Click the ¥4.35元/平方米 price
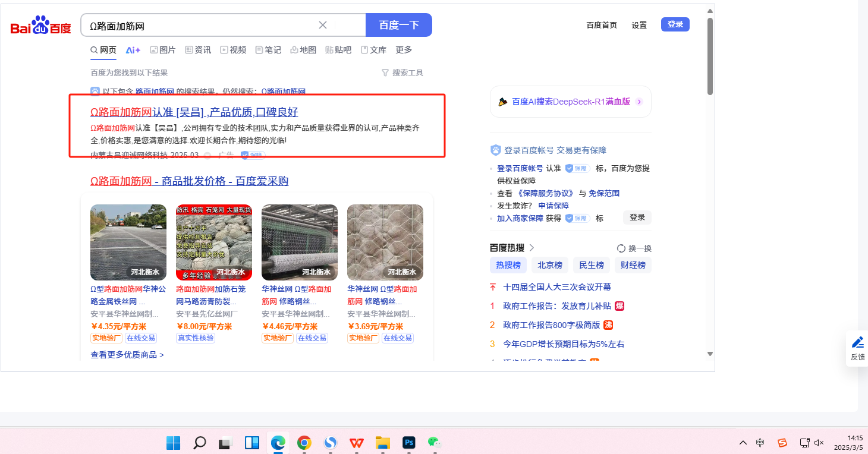The width and height of the screenshot is (868, 454). click(x=118, y=326)
